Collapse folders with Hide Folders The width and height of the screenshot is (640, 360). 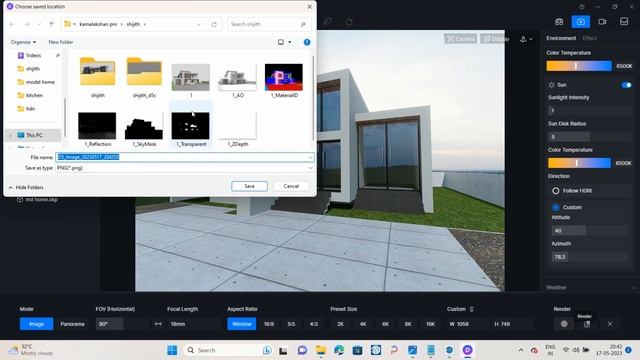click(26, 187)
